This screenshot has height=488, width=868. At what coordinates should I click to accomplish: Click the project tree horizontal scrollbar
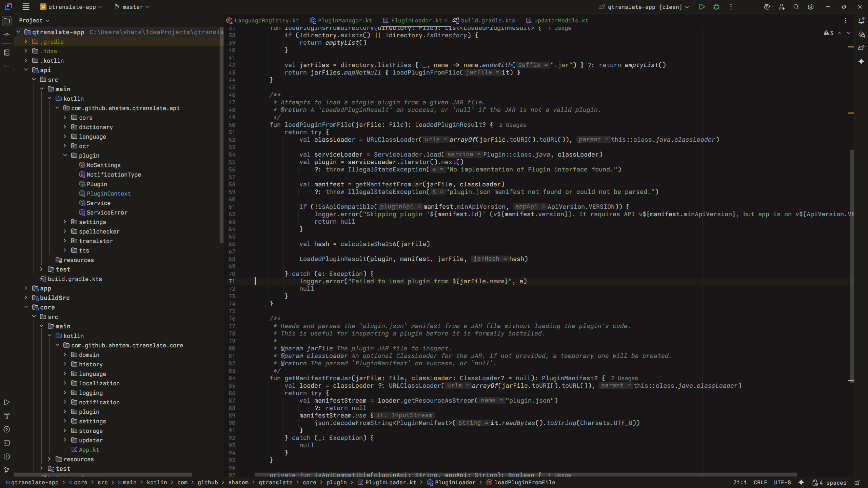tap(103, 474)
